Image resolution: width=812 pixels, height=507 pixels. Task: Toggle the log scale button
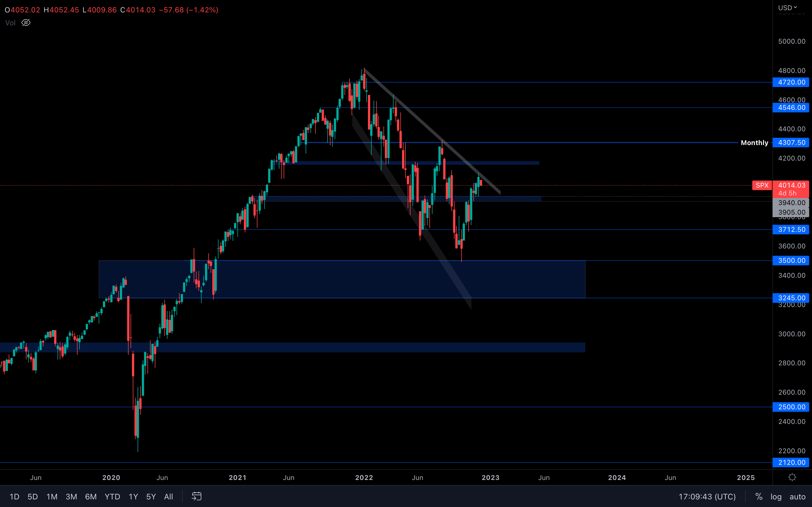[776, 497]
